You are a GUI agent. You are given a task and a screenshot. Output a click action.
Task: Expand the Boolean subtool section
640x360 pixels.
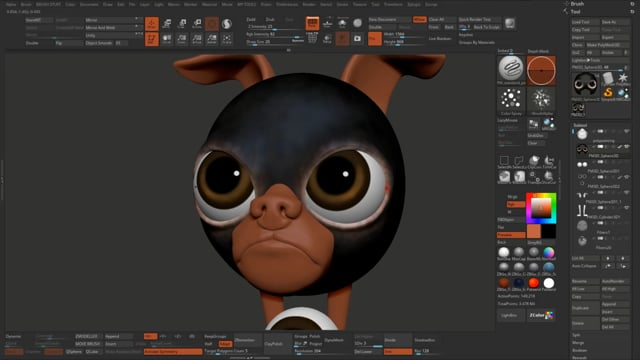(580, 350)
